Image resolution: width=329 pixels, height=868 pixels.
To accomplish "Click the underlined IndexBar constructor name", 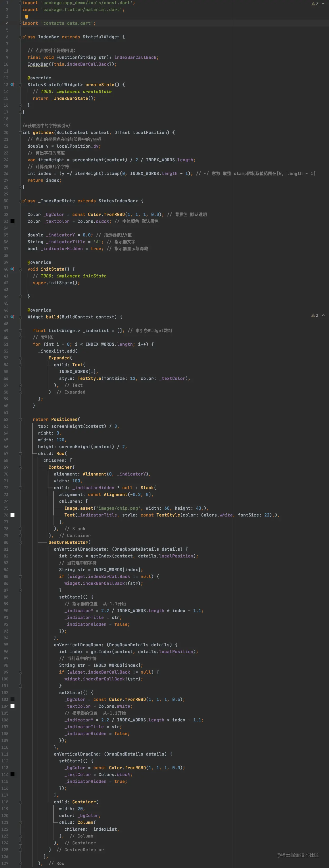I will [x=38, y=64].
